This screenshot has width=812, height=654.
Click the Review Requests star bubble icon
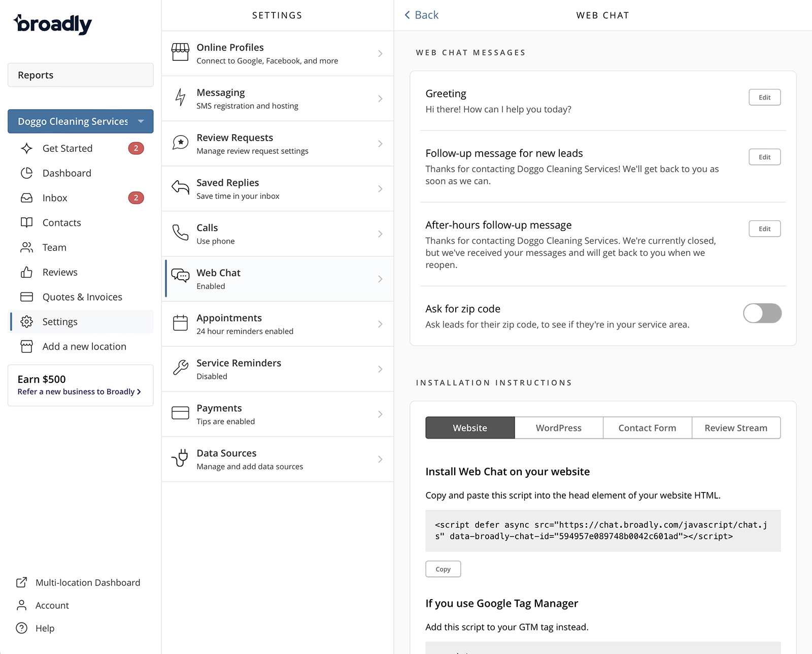[180, 143]
